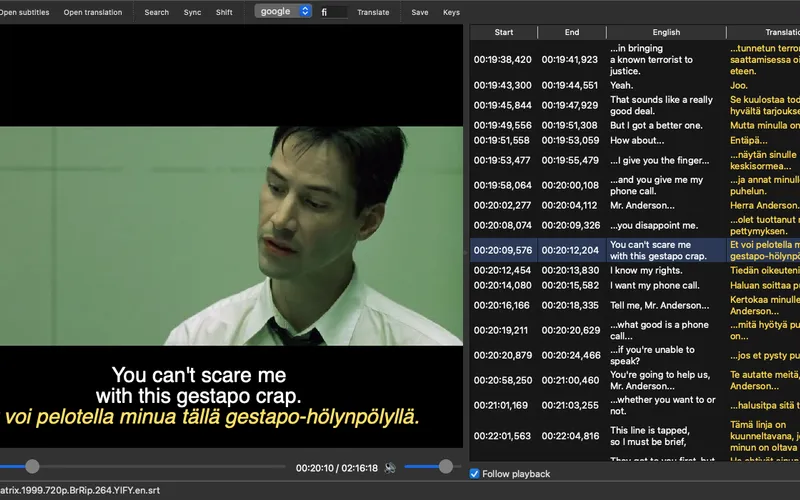Image resolution: width=800 pixels, height=500 pixels.
Task: Select 'Tell me, Mr. Anderson...' subtitle
Action: (x=659, y=305)
